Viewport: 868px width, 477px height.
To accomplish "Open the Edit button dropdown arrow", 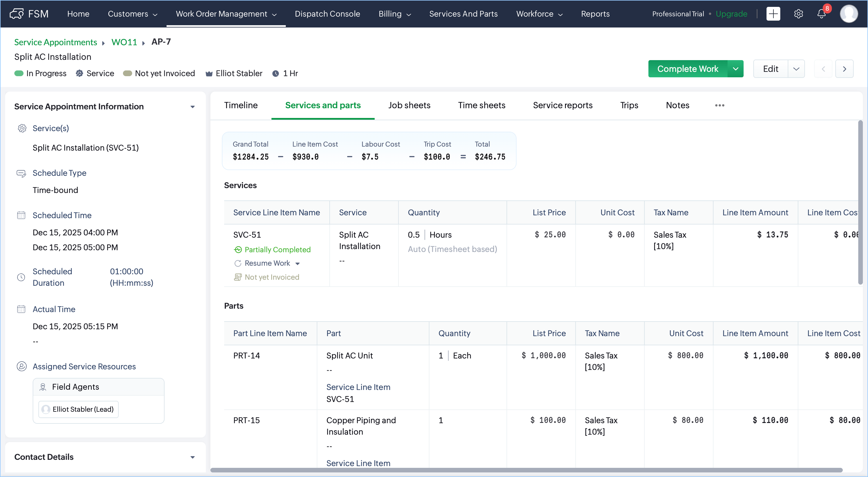I will (796, 69).
